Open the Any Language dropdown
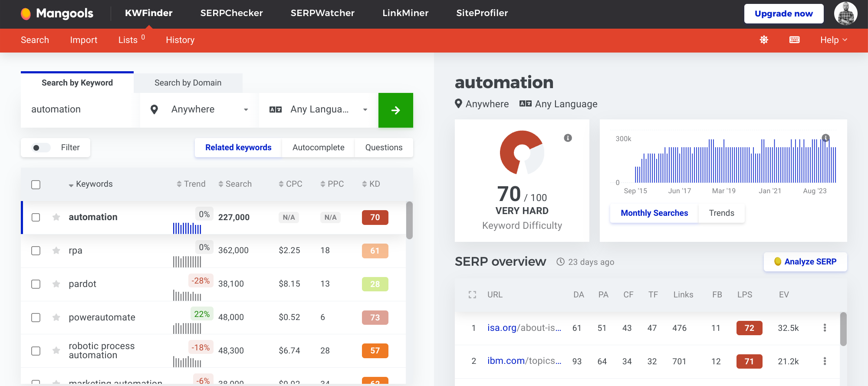This screenshot has height=386, width=868. click(x=319, y=110)
